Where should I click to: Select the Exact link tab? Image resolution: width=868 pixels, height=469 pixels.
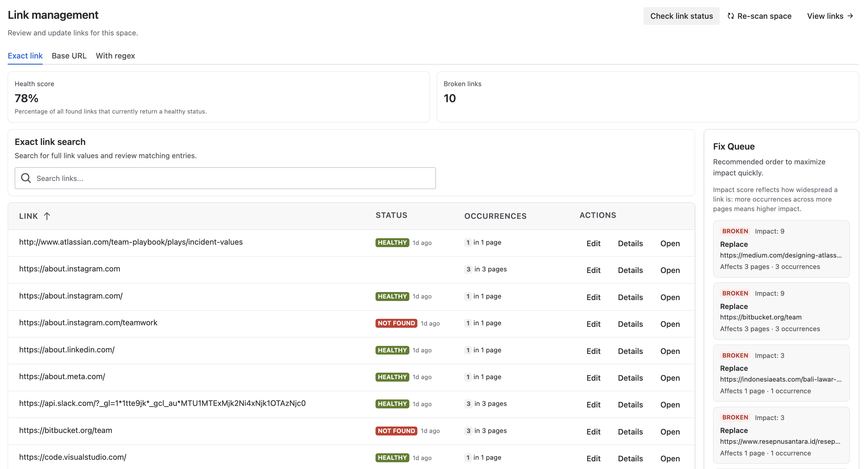pyautogui.click(x=25, y=56)
